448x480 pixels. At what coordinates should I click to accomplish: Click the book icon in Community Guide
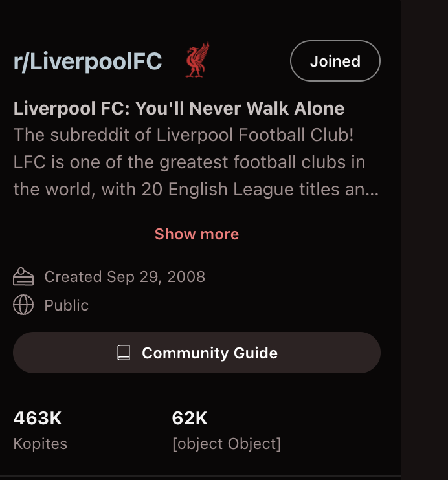[x=124, y=353]
